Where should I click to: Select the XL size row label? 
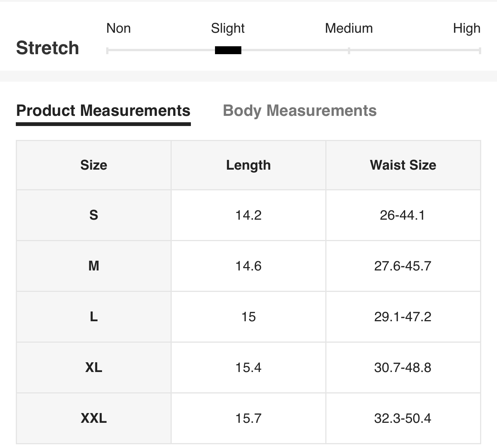94,368
